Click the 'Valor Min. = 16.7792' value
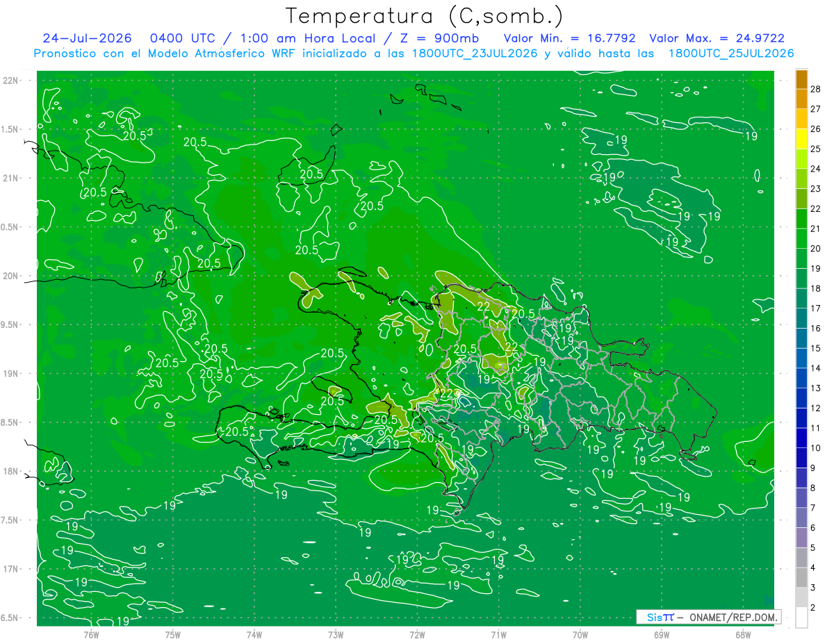This screenshot has height=644, width=834. [x=570, y=38]
